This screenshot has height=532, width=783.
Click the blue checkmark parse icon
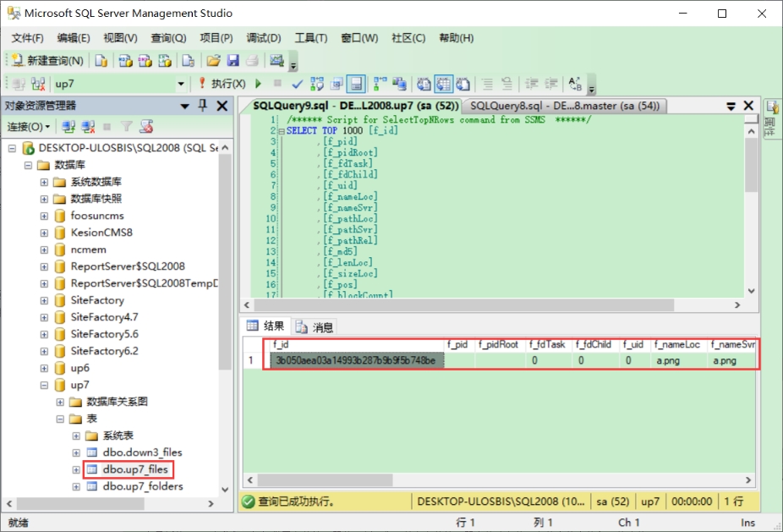point(297,84)
